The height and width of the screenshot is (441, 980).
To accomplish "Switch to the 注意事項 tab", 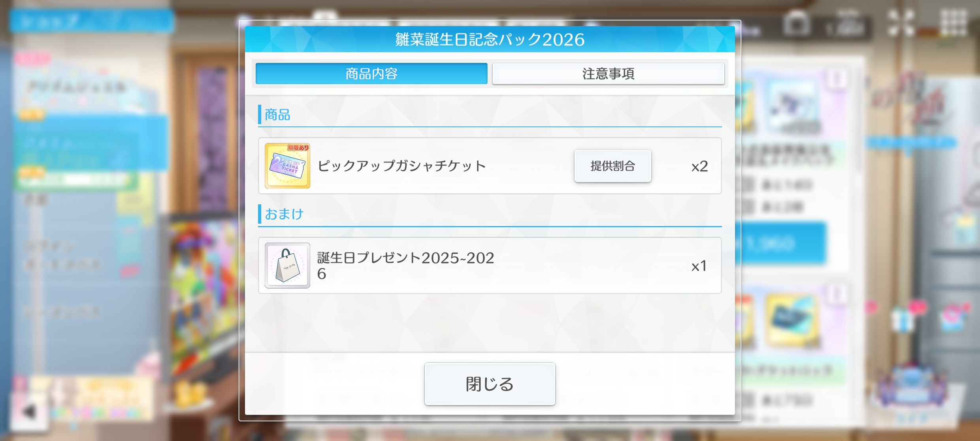I will (608, 73).
